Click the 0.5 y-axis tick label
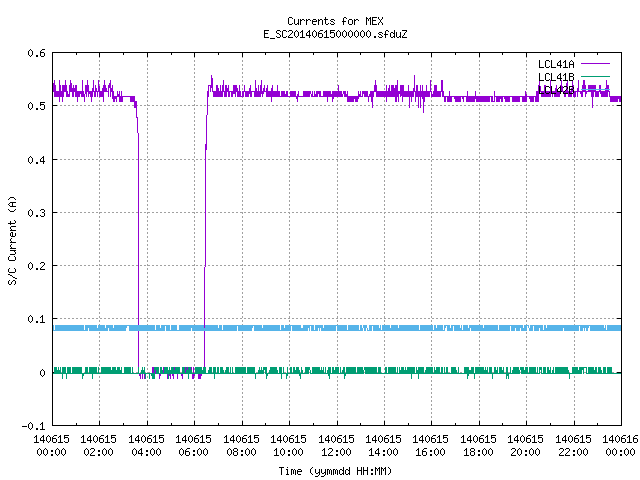640x480 pixels. coord(36,106)
